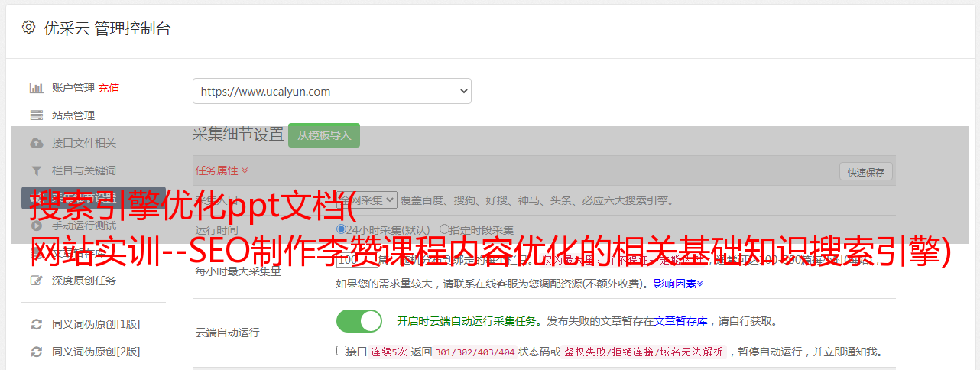Click the play icon for 手动运行测试
Viewport: 980px width, 370px height.
[36, 226]
